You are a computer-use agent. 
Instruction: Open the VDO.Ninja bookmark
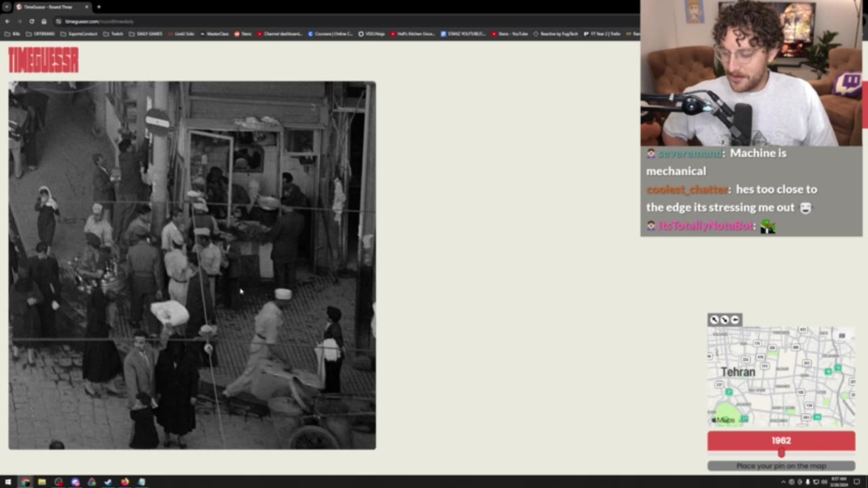(x=371, y=33)
